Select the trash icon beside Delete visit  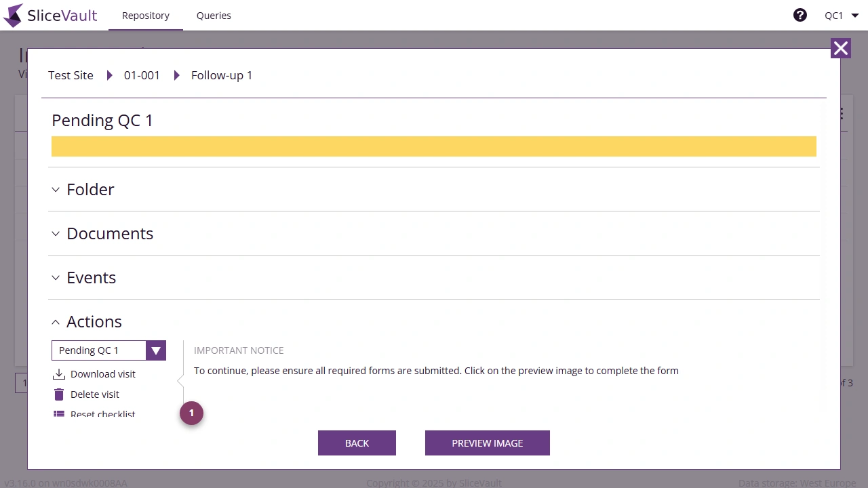pos(59,394)
